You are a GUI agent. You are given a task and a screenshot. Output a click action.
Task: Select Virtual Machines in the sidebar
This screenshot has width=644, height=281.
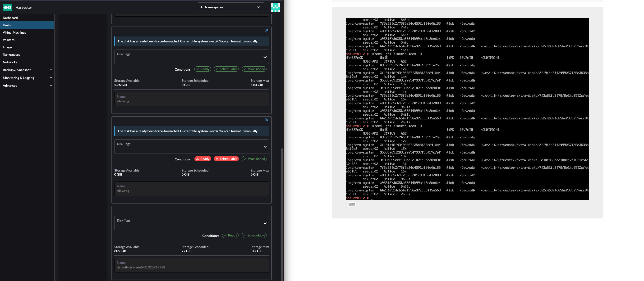pyautogui.click(x=14, y=32)
